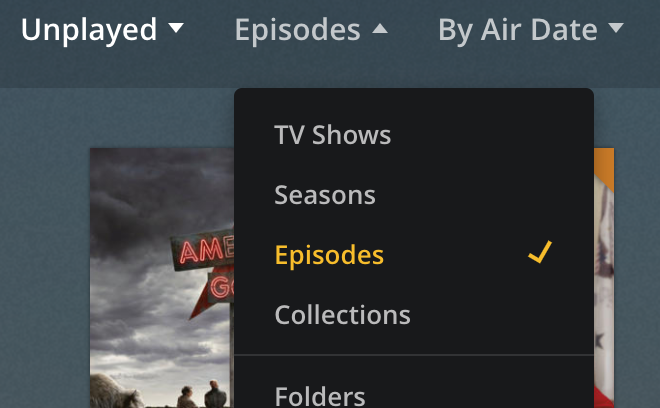Image resolution: width=660 pixels, height=408 pixels.
Task: Collapse the Episodes type dropdown
Action: [x=311, y=29]
